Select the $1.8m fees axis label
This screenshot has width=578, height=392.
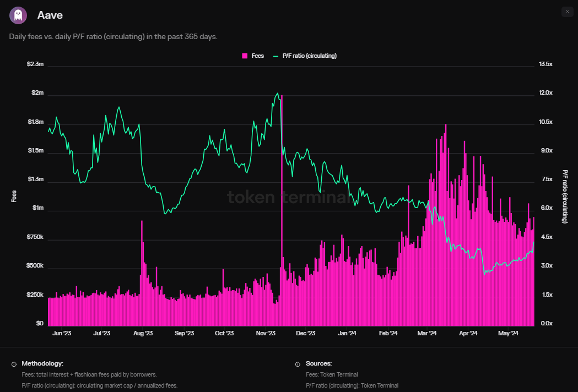coord(35,122)
